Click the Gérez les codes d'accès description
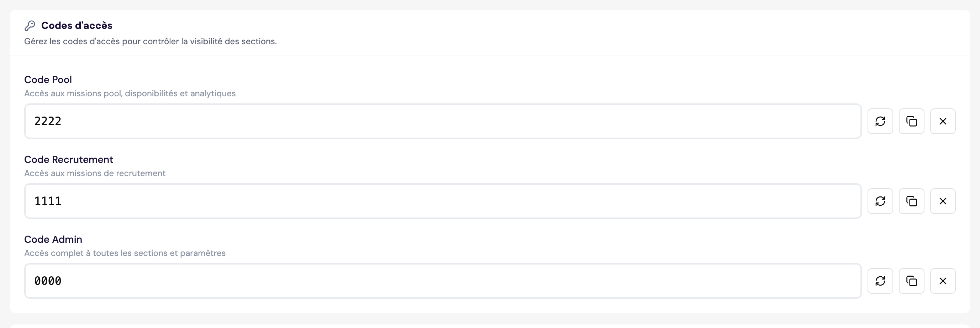 tap(150, 41)
